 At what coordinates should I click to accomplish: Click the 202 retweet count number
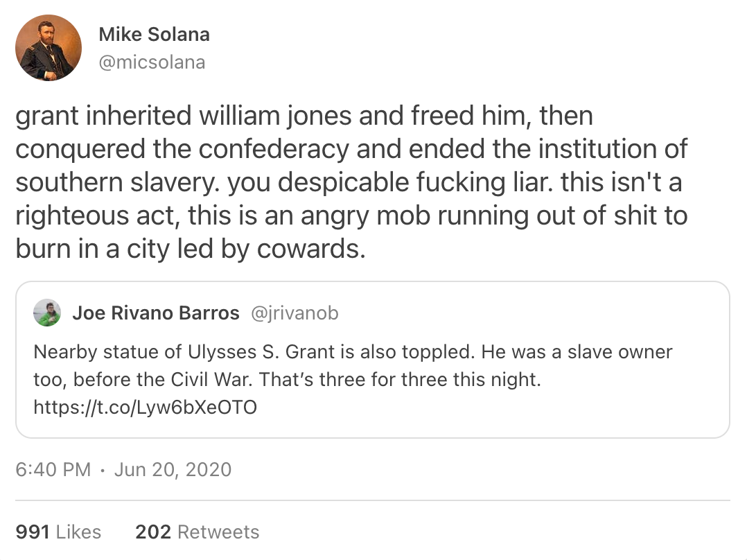153,532
